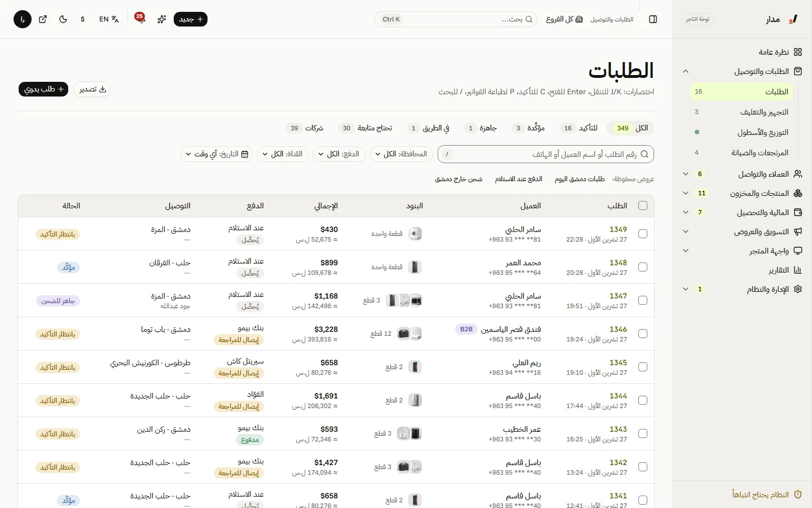812x508 pixels.
Task: Open notifications bell with 25 badge
Action: (139, 19)
